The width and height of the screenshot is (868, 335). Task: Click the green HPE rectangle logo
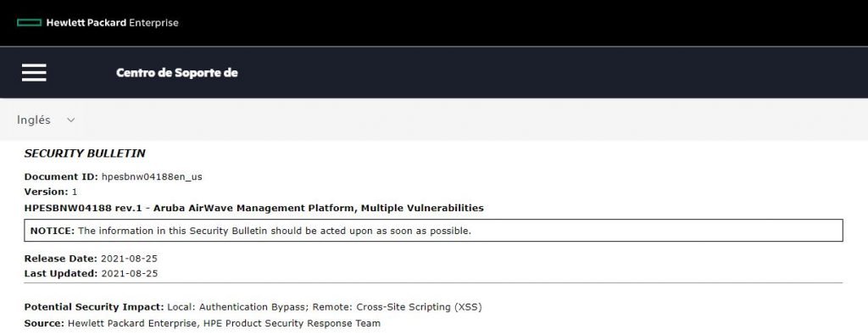pyautogui.click(x=30, y=23)
